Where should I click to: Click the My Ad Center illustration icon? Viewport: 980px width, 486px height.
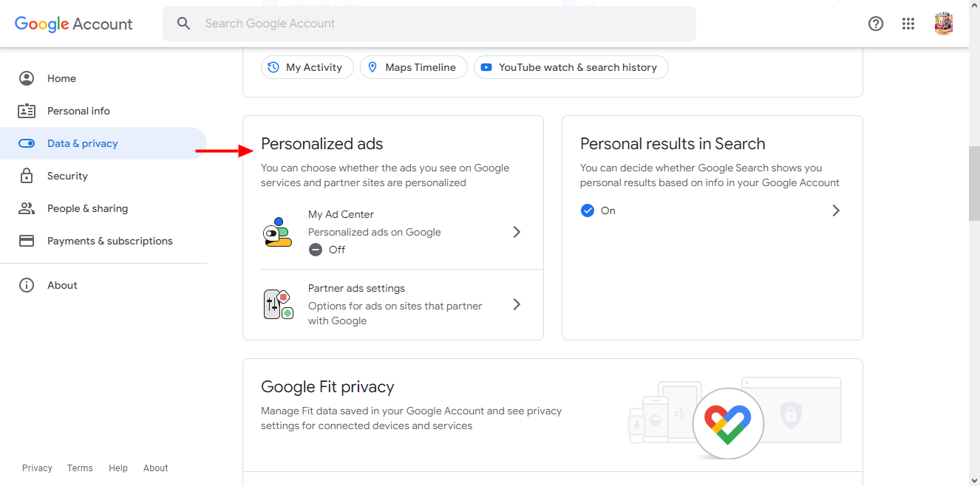(277, 232)
